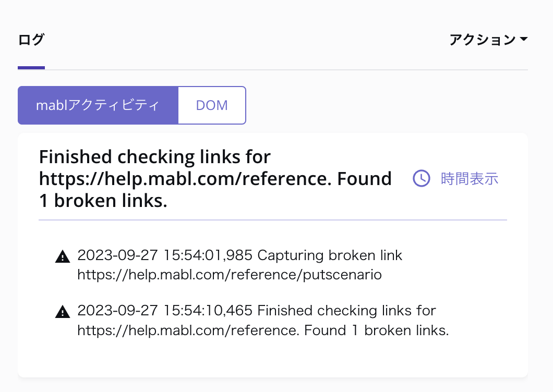This screenshot has height=392, width=553.
Task: Switch to the ログ section header
Action: tap(31, 40)
